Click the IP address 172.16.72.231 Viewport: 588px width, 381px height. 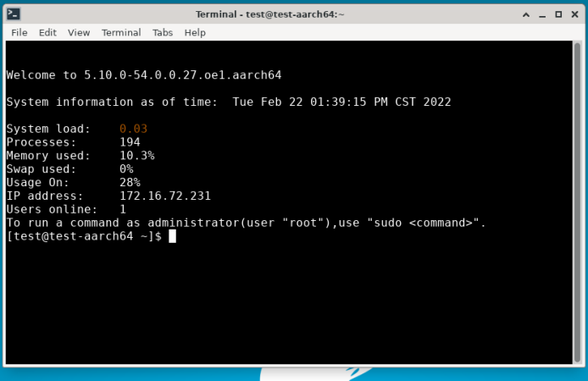[x=164, y=196]
